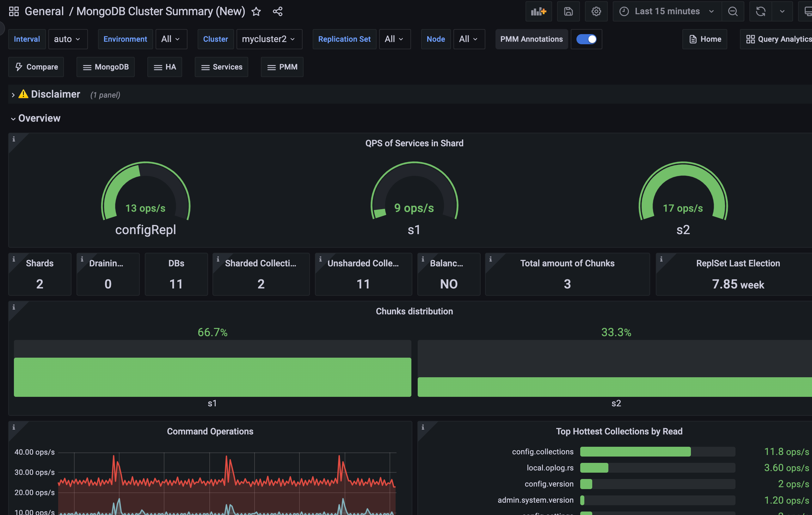Viewport: 812px width, 515px height.
Task: Open the Last 15 minutes time picker
Action: (x=667, y=11)
